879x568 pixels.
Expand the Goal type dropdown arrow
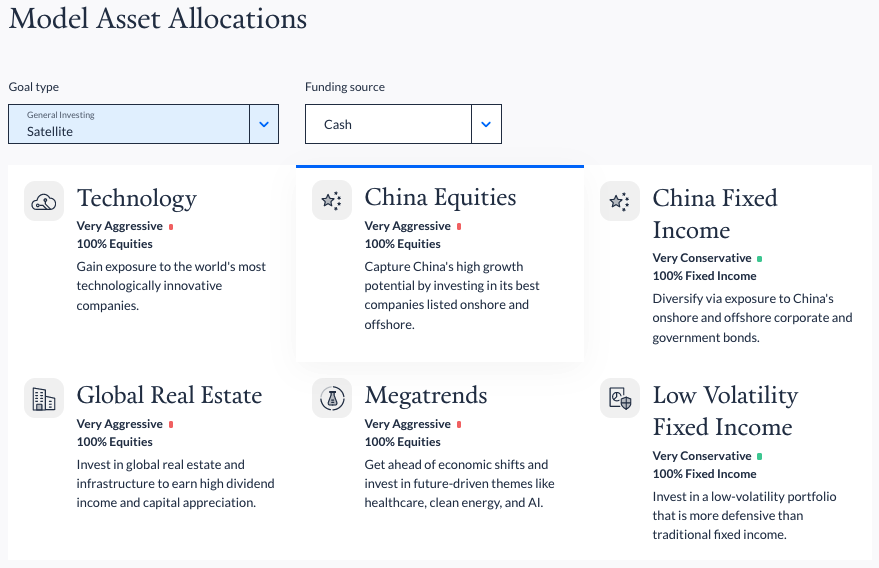264,124
